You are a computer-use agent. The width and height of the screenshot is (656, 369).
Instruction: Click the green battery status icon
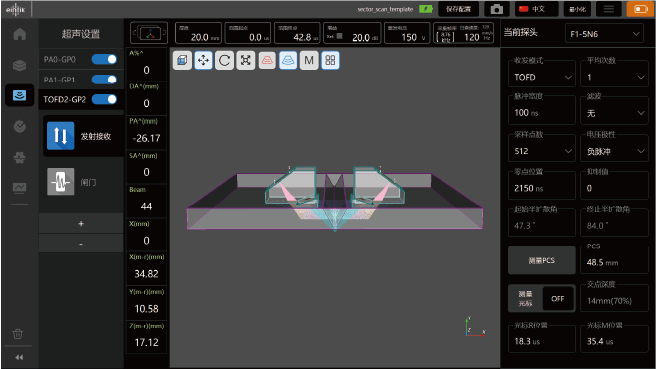(426, 9)
